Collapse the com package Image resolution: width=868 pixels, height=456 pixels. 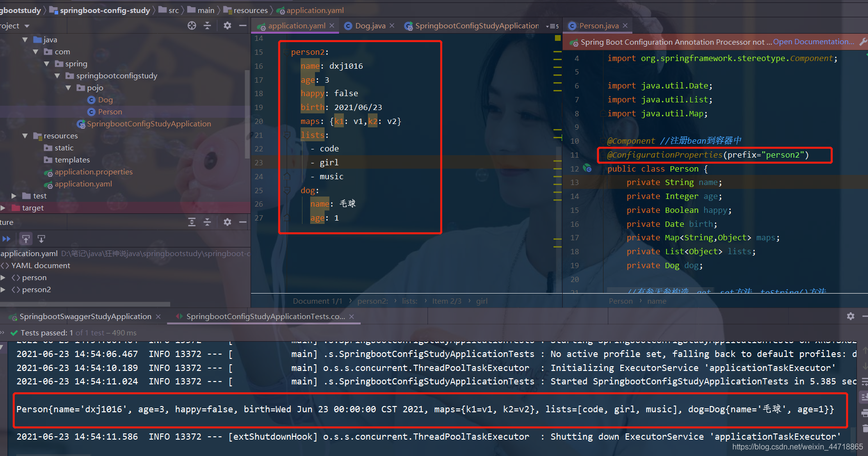[36, 52]
